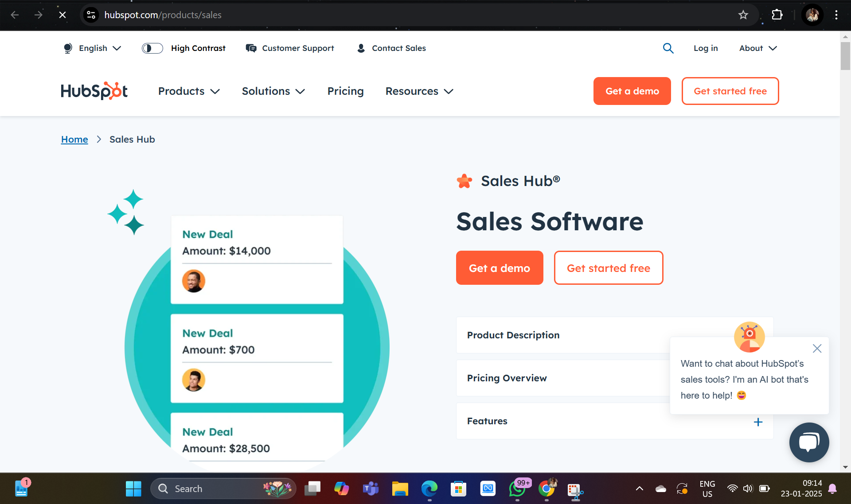Open the HubSpot chat bubble launcher
851x504 pixels.
click(809, 442)
